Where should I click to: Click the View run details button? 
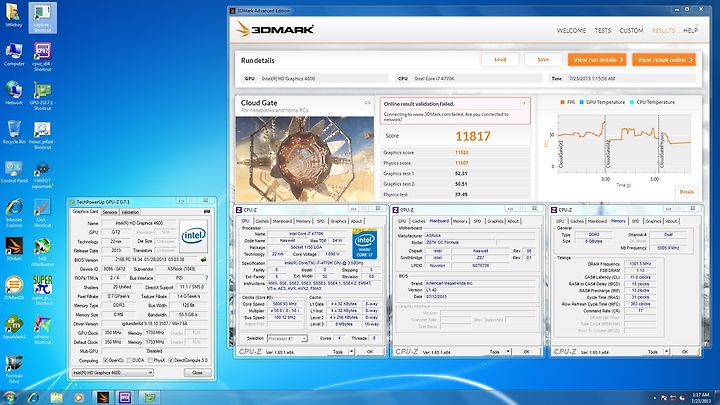point(597,60)
